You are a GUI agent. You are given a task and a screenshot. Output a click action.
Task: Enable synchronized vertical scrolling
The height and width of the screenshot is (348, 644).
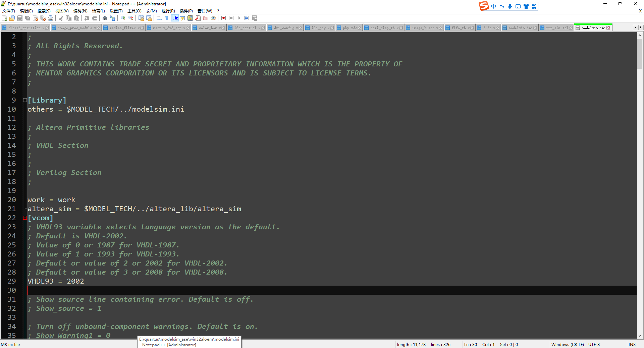[141, 18]
